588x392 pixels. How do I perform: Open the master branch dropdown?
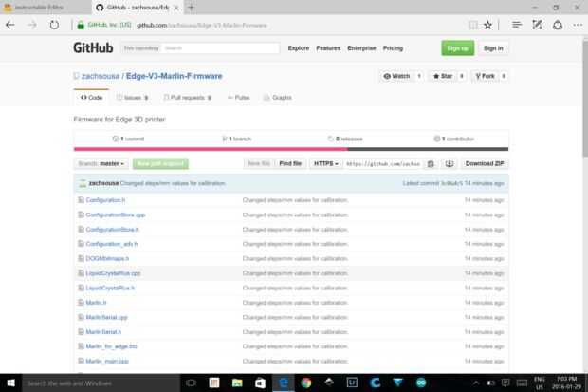(x=101, y=163)
